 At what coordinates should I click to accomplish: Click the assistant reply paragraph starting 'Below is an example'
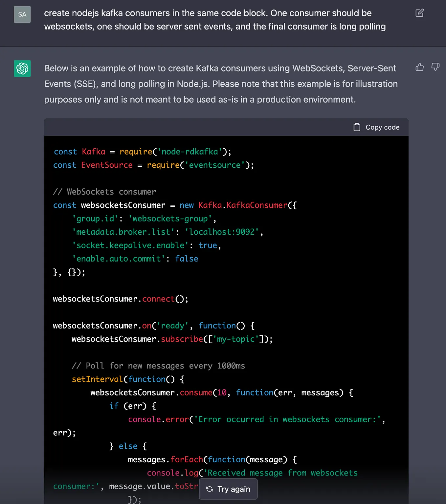point(221,84)
